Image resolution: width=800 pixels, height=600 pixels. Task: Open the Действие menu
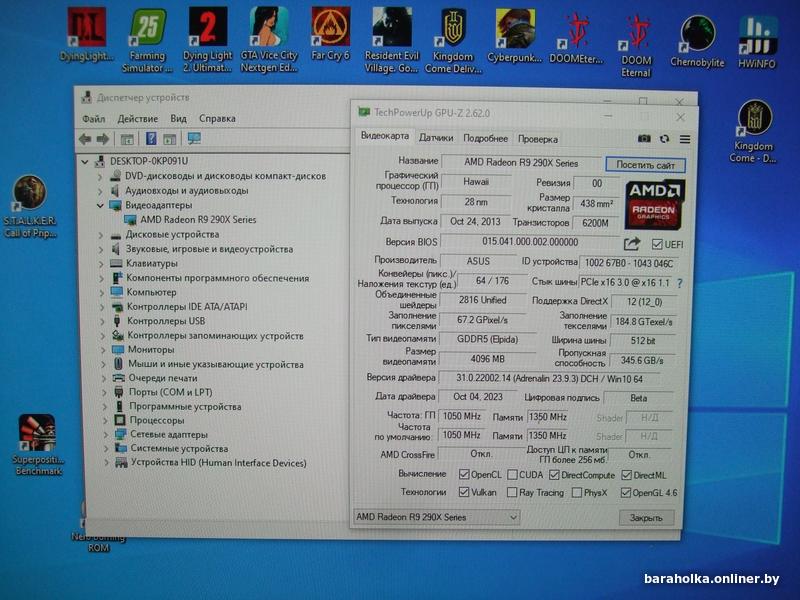[x=138, y=119]
